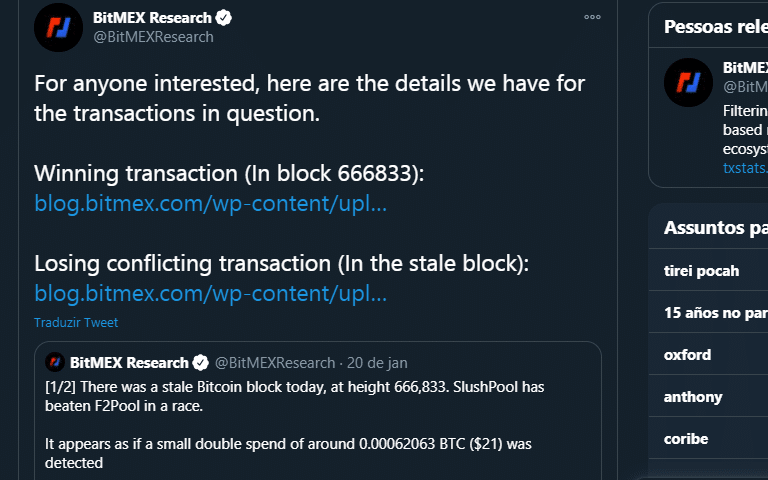Click the BitMEX Research profile avatar on main tweet

pyautogui.click(x=58, y=27)
